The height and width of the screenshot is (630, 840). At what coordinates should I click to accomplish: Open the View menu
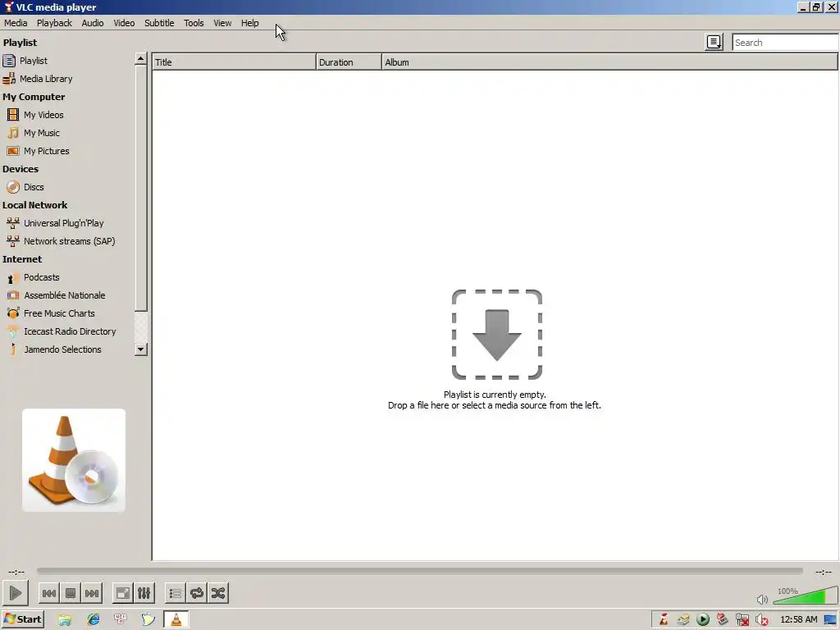pos(222,23)
